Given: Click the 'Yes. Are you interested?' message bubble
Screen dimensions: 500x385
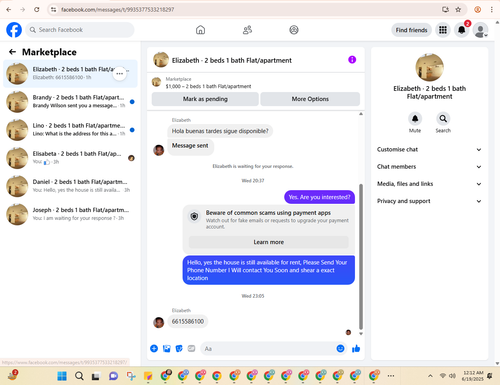Looking at the screenshot, I should [x=319, y=197].
